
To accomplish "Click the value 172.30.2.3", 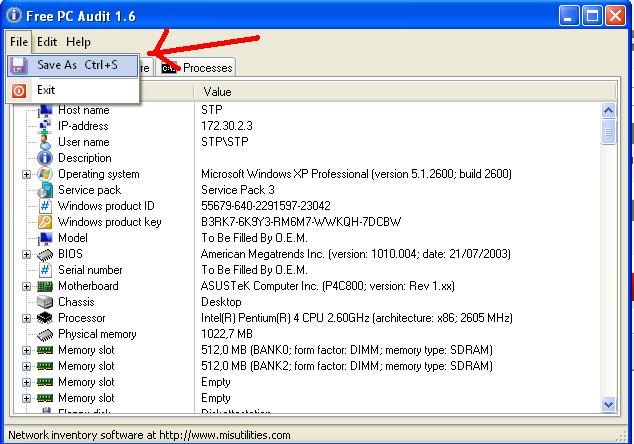I will [227, 126].
